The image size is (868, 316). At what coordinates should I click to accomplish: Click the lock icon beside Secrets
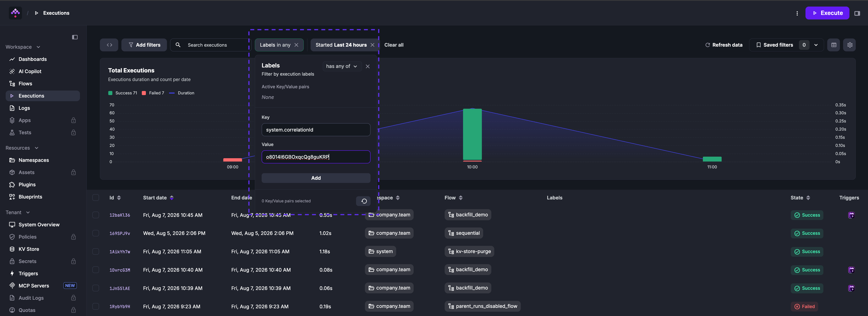[x=73, y=261]
